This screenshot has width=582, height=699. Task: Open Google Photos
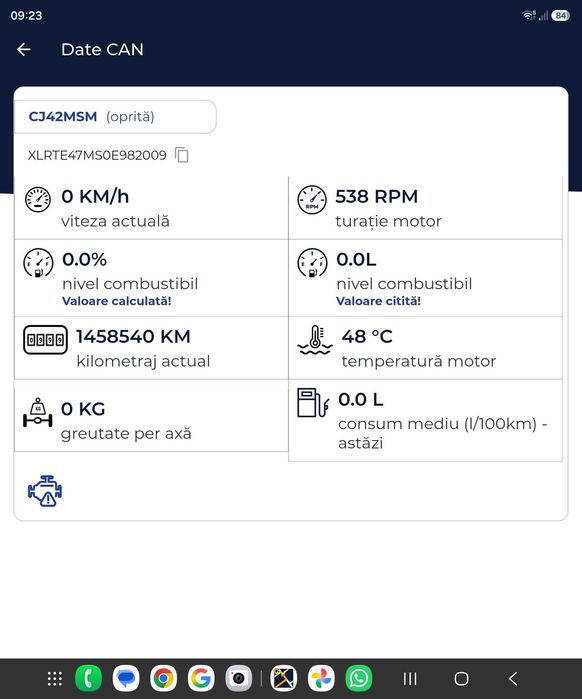click(321, 679)
